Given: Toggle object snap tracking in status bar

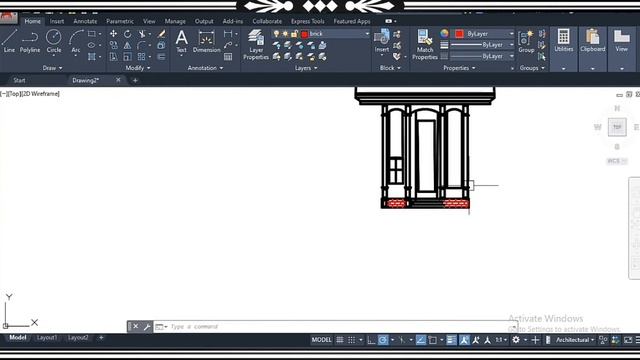Looking at the screenshot, I should click(421, 340).
